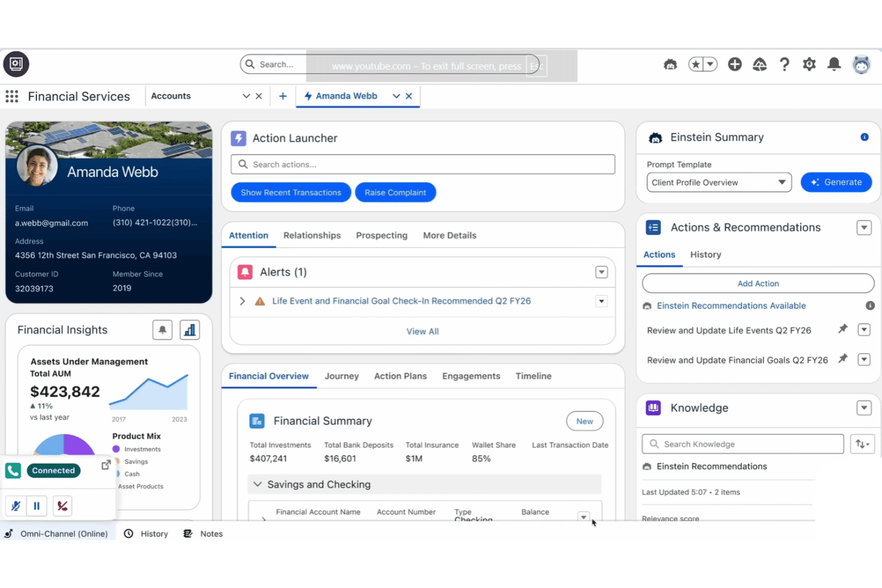Click the Search actions input field

(423, 164)
